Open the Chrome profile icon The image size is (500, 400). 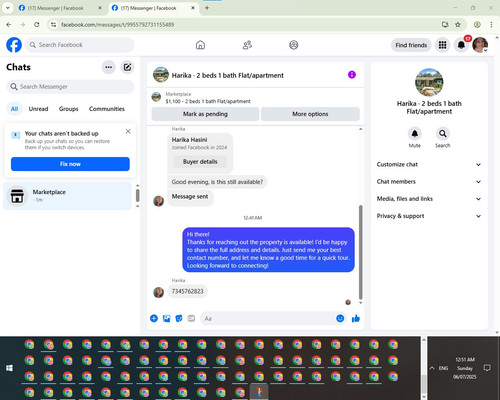pyautogui.click(x=477, y=25)
